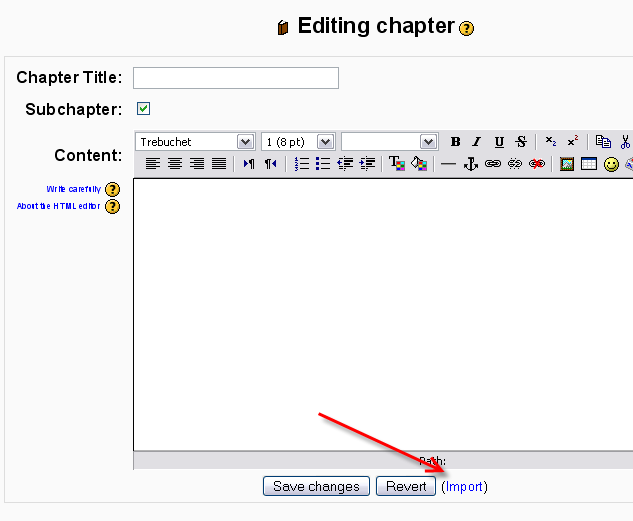This screenshot has width=633, height=521.
Task: Follow the Import link
Action: 464,487
